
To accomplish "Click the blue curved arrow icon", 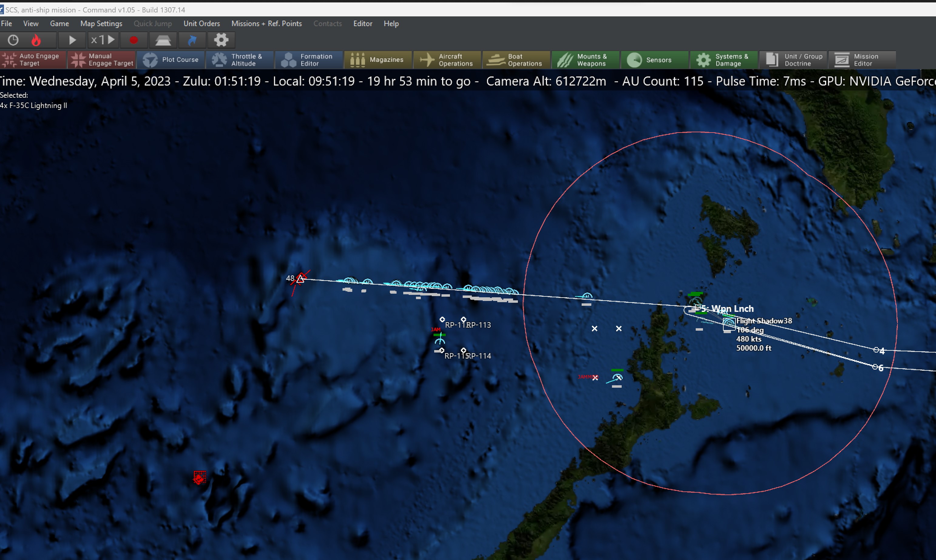I will pyautogui.click(x=192, y=40).
